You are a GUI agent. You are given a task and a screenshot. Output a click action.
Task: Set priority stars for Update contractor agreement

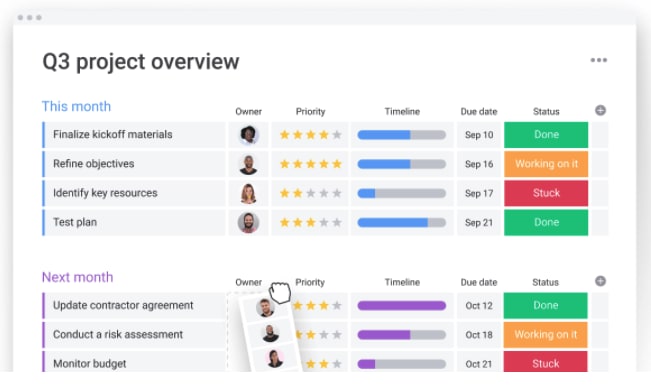coord(318,306)
